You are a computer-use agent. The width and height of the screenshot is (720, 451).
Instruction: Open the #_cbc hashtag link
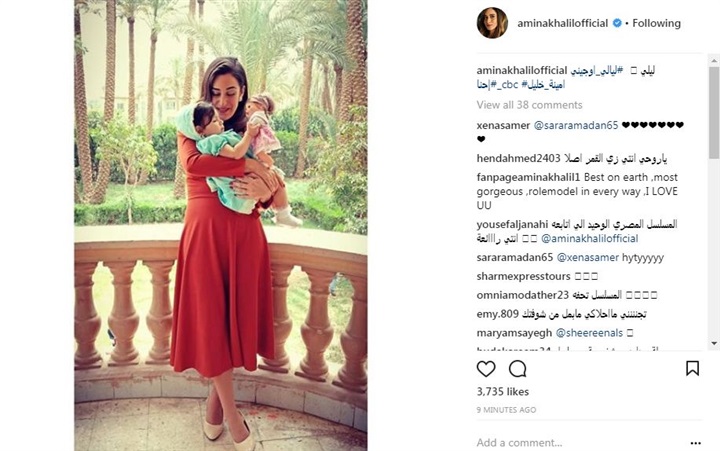pos(503,85)
